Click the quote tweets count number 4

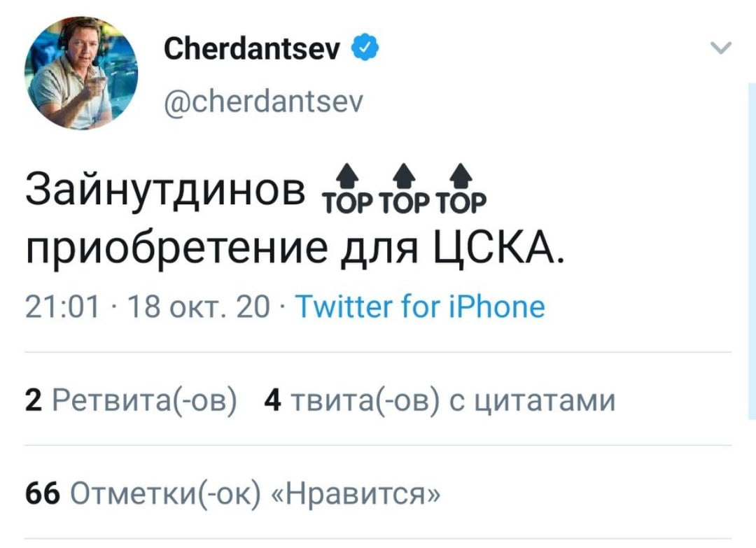pyautogui.click(x=272, y=401)
